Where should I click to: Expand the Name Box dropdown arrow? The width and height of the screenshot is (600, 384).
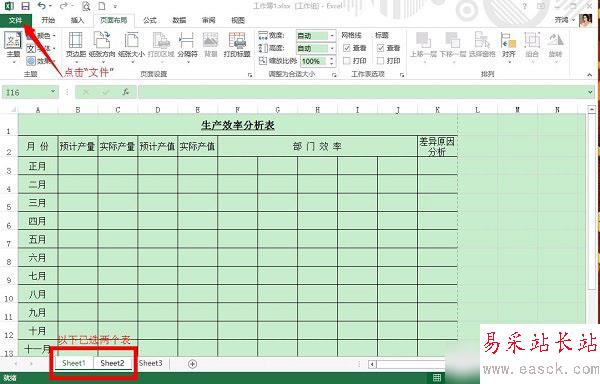coord(53,92)
